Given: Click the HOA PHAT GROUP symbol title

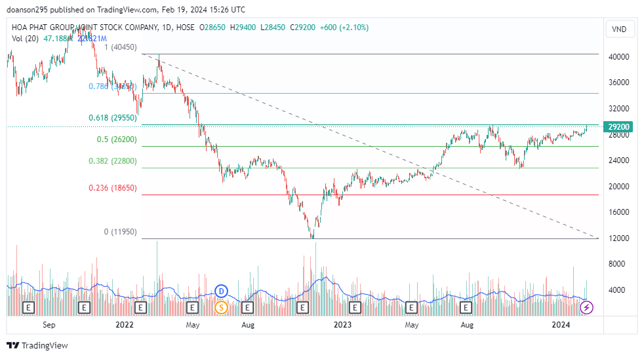Looking at the screenshot, I should pos(85,28).
